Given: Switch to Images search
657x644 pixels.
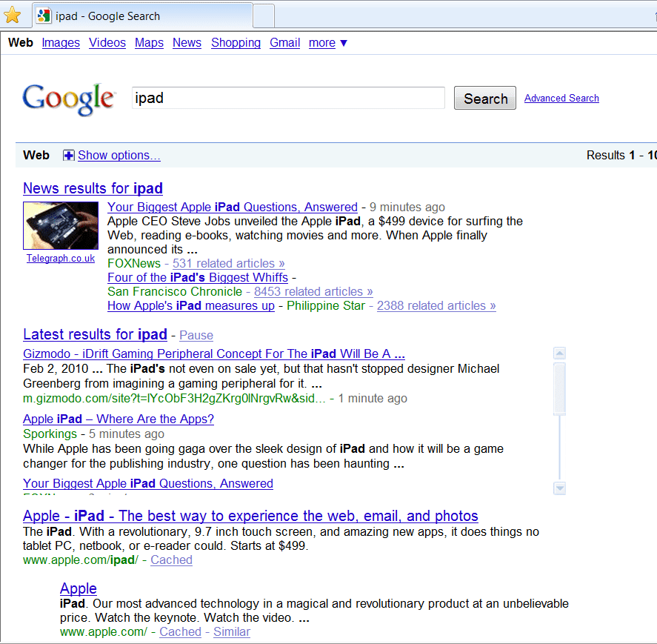Looking at the screenshot, I should (x=61, y=43).
